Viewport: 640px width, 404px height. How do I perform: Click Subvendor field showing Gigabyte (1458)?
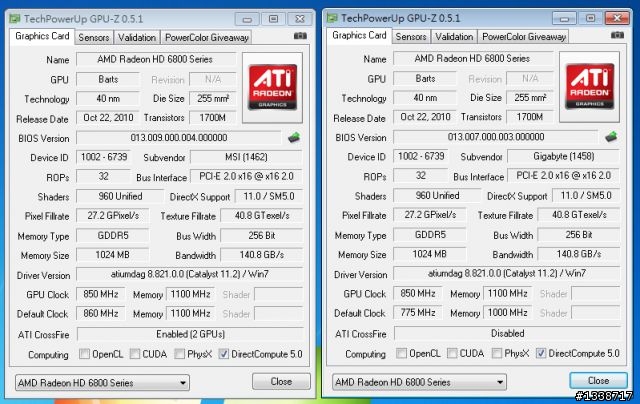(563, 156)
